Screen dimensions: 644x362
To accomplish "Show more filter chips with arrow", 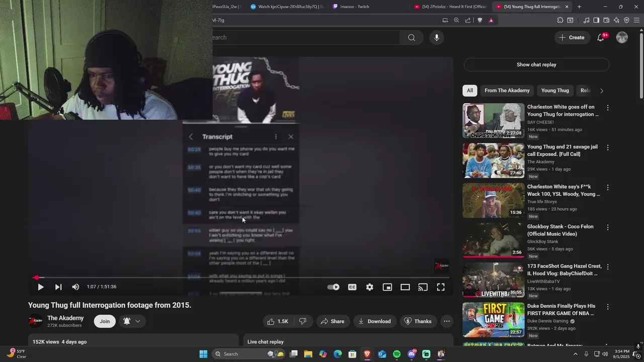I will [x=602, y=90].
